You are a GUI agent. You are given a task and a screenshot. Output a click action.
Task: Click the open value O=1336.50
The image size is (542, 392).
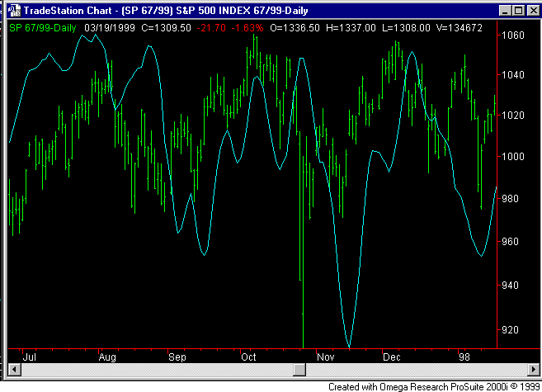295,28
